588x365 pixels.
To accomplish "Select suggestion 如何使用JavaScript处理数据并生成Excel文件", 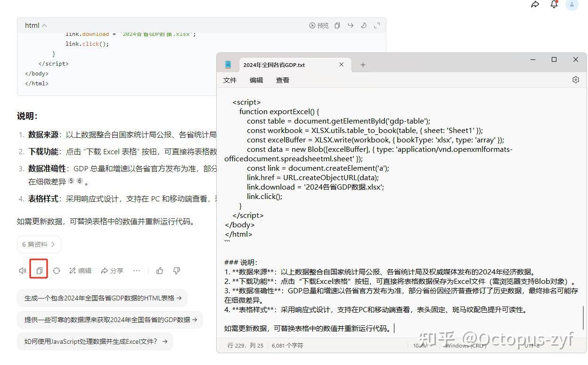I will (95, 341).
